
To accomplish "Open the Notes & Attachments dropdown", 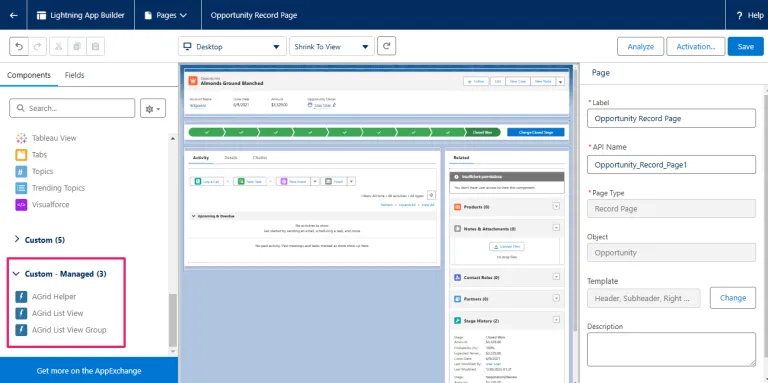I will pos(556,228).
